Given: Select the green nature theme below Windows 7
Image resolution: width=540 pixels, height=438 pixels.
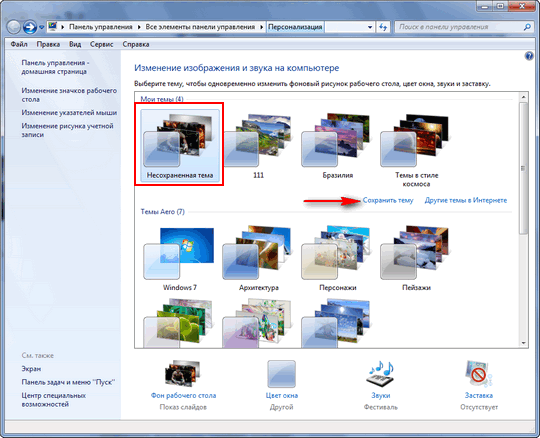Looking at the screenshot, I should pyautogui.click(x=179, y=324).
